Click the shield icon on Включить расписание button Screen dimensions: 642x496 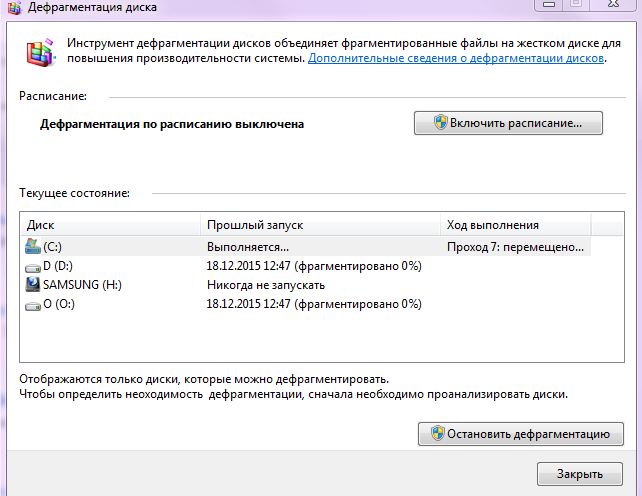(x=439, y=123)
